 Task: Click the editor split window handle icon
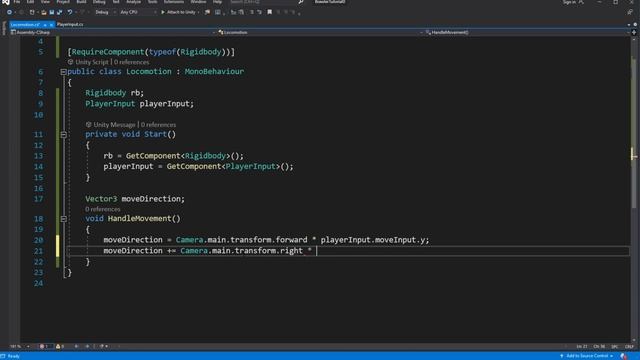[634, 32]
